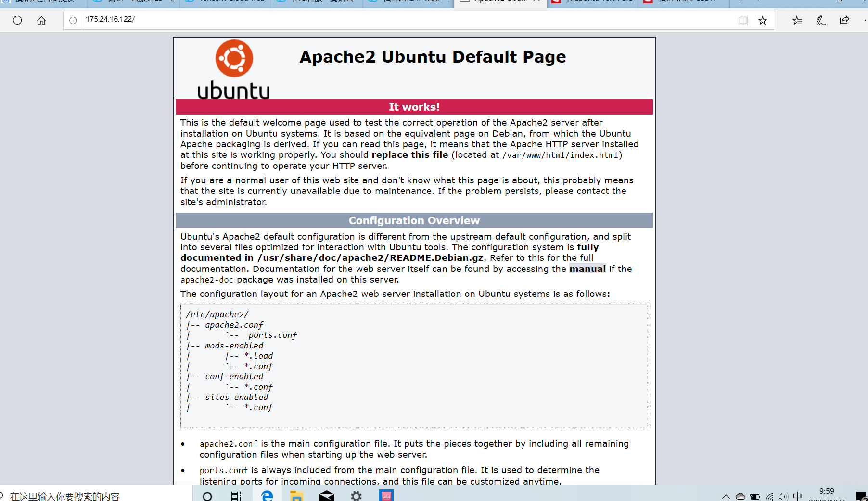Viewport: 868px width, 501px height.
Task: Open the manual documentation link
Action: click(587, 269)
